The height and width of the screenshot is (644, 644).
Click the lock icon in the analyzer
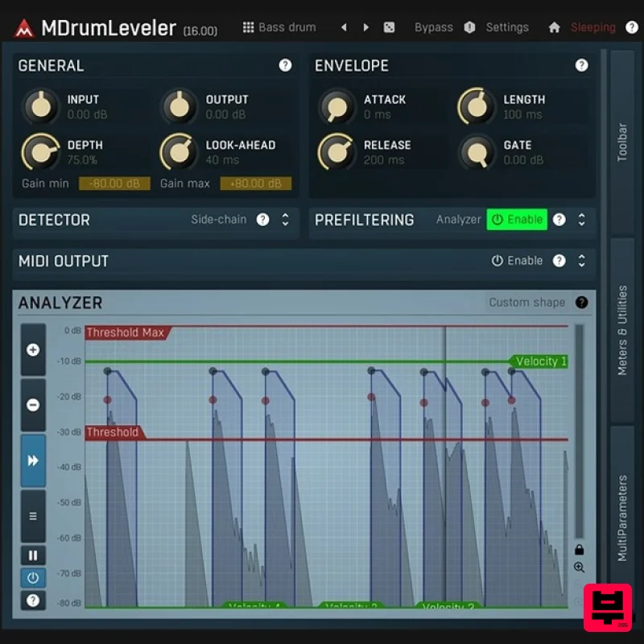pyautogui.click(x=581, y=550)
